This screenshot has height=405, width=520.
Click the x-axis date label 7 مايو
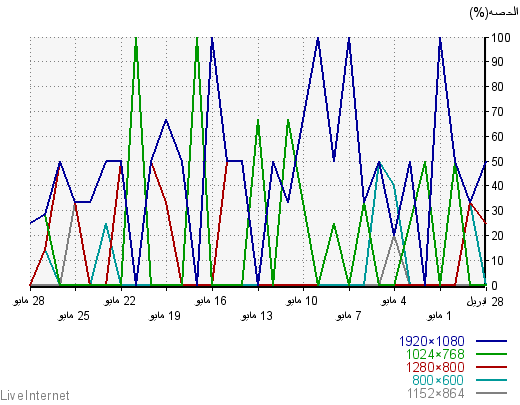[x=348, y=315]
